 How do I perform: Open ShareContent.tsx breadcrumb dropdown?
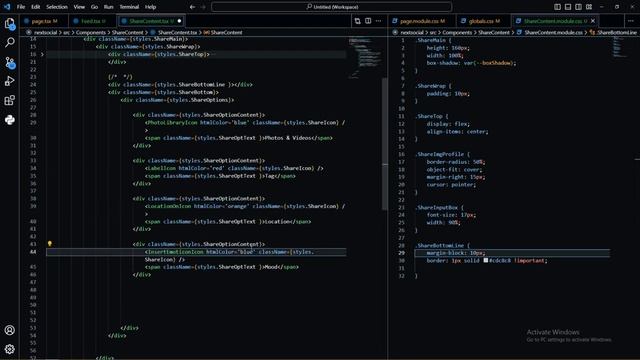tap(177, 32)
